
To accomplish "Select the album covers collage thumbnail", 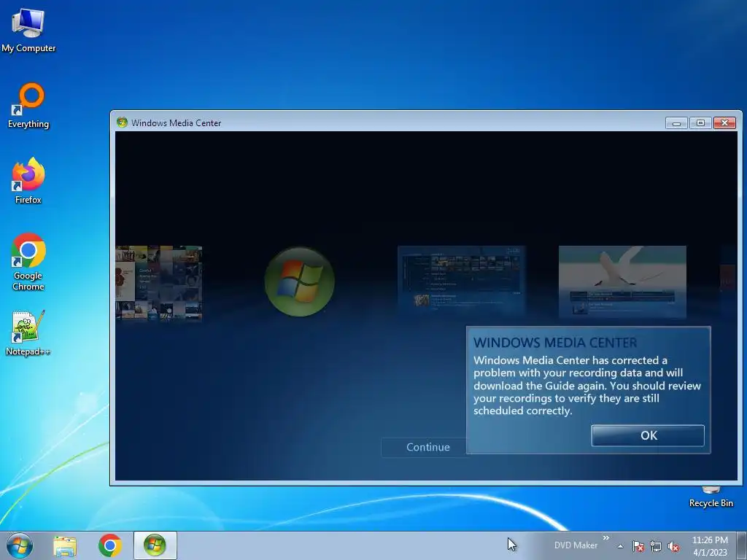I will pos(158,283).
